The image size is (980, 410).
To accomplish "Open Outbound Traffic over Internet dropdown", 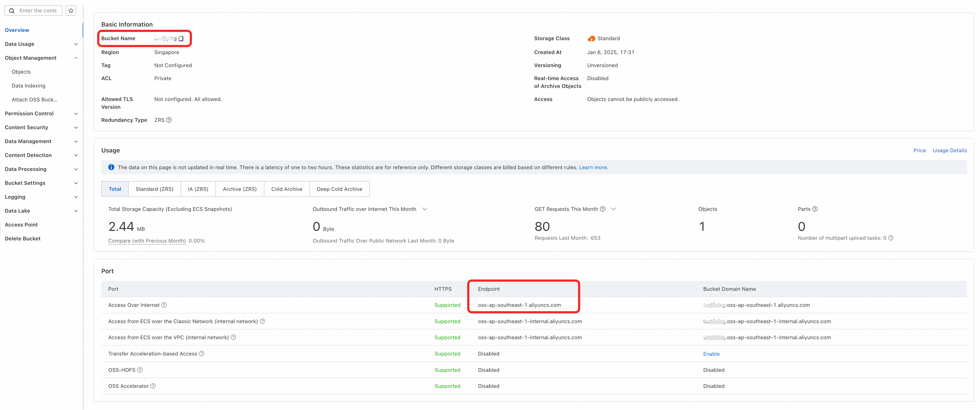I will (425, 209).
